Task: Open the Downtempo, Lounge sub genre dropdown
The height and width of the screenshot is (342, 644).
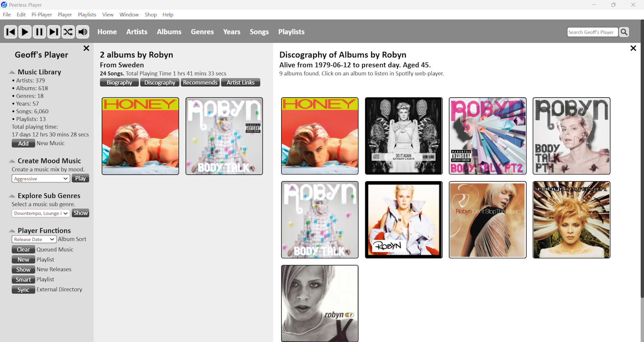Action: click(x=41, y=213)
